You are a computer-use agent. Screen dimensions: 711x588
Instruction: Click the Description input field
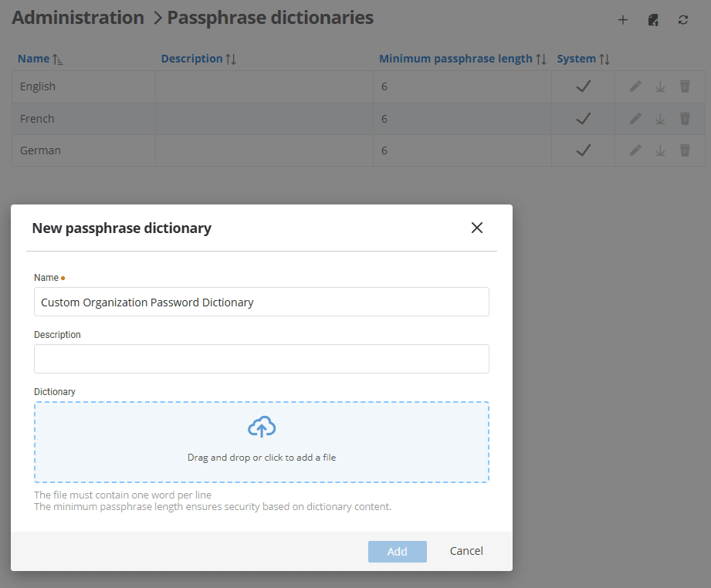pyautogui.click(x=261, y=359)
